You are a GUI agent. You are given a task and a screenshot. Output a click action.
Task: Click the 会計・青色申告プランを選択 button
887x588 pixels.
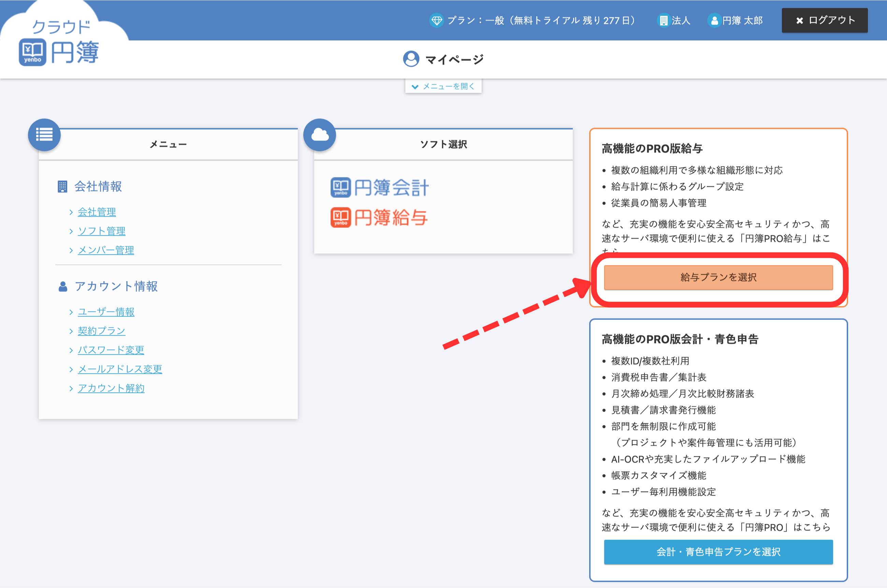pyautogui.click(x=718, y=552)
